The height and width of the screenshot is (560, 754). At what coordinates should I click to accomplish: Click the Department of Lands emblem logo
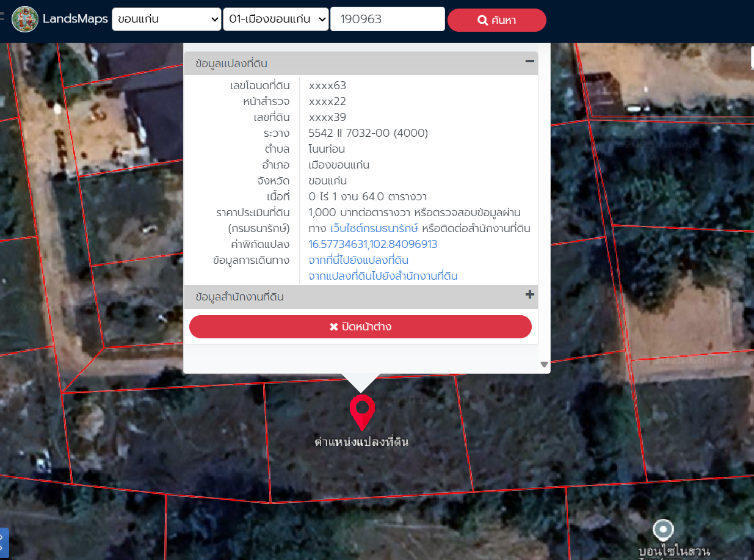point(25,19)
